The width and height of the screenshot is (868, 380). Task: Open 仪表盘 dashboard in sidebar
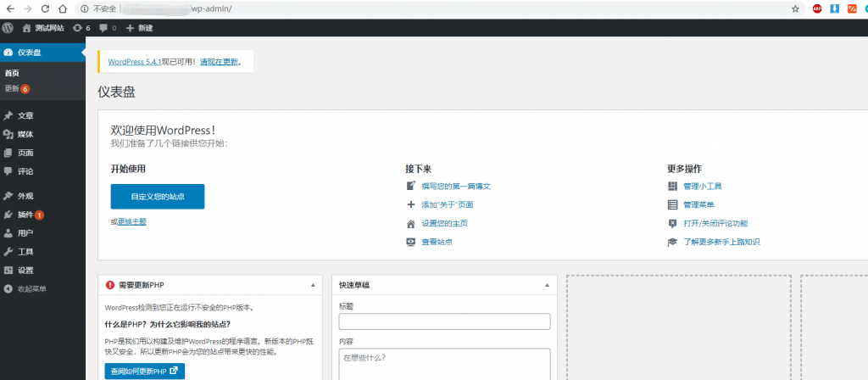[42, 53]
